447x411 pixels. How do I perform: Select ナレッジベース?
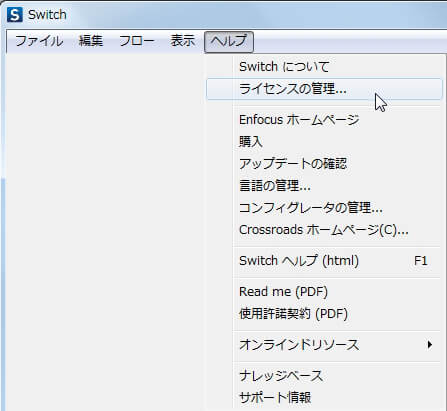pos(324,376)
